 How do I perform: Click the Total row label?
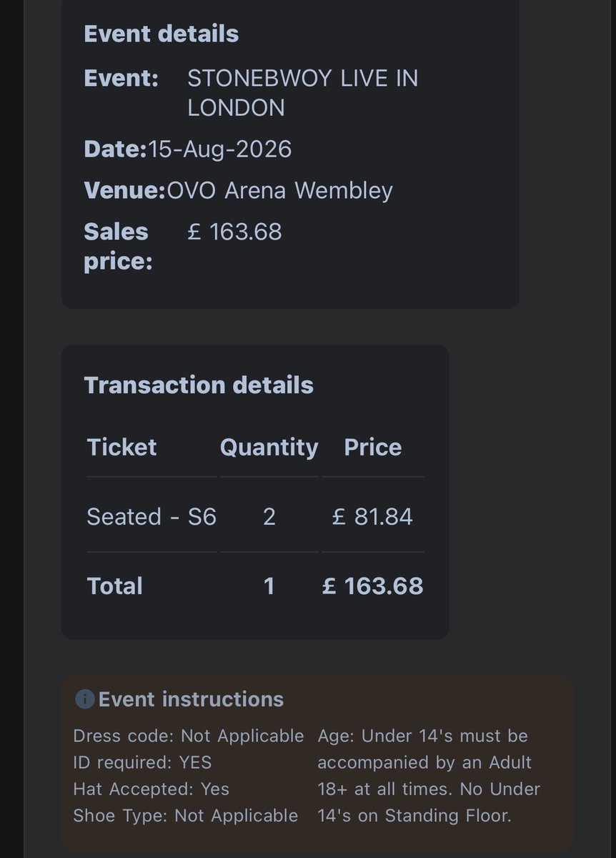tap(114, 586)
